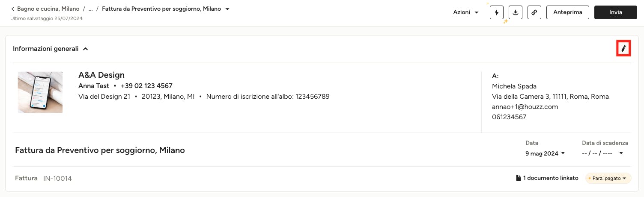Open the Azioni dropdown menu
The width and height of the screenshot is (644, 197).
(466, 12)
